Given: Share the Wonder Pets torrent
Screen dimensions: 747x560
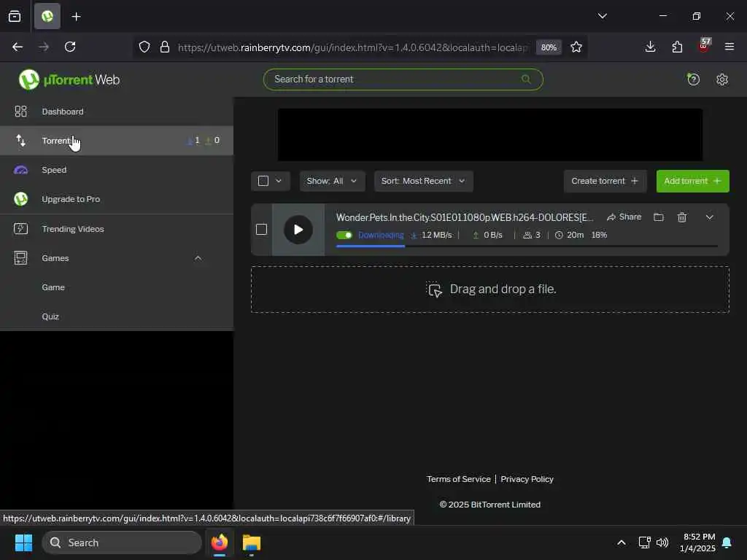Looking at the screenshot, I should tap(624, 217).
